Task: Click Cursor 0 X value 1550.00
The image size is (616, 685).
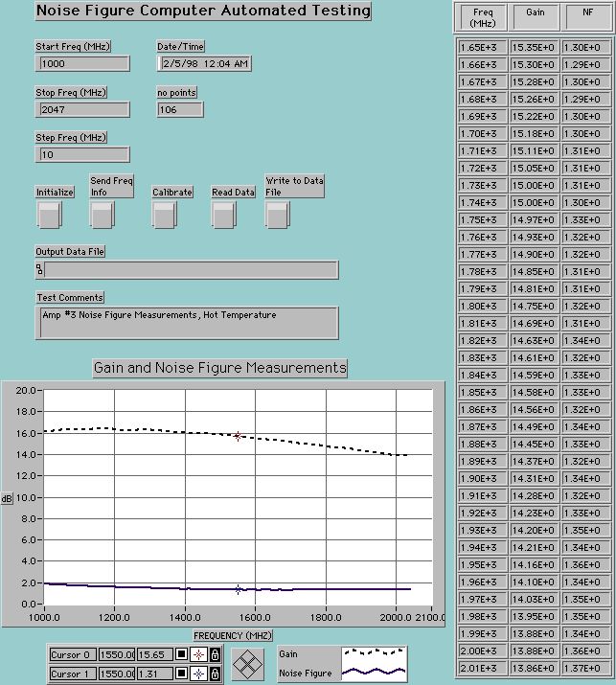Action: pyautogui.click(x=117, y=655)
